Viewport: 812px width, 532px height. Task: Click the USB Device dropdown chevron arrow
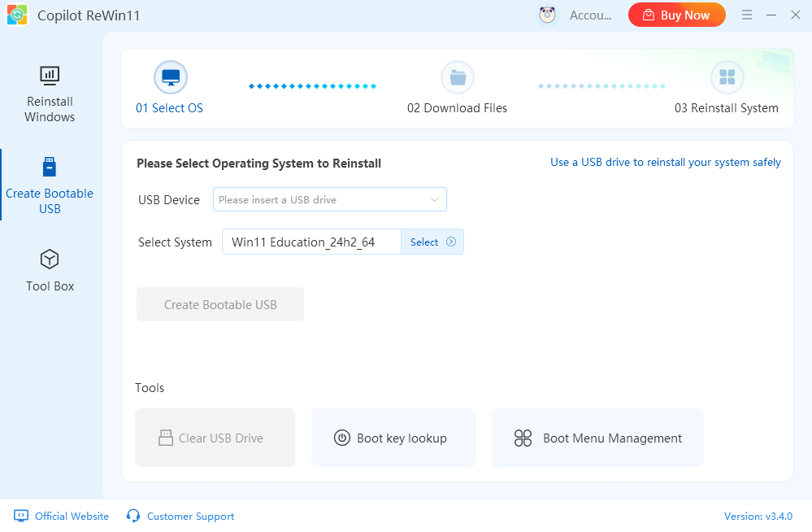434,199
